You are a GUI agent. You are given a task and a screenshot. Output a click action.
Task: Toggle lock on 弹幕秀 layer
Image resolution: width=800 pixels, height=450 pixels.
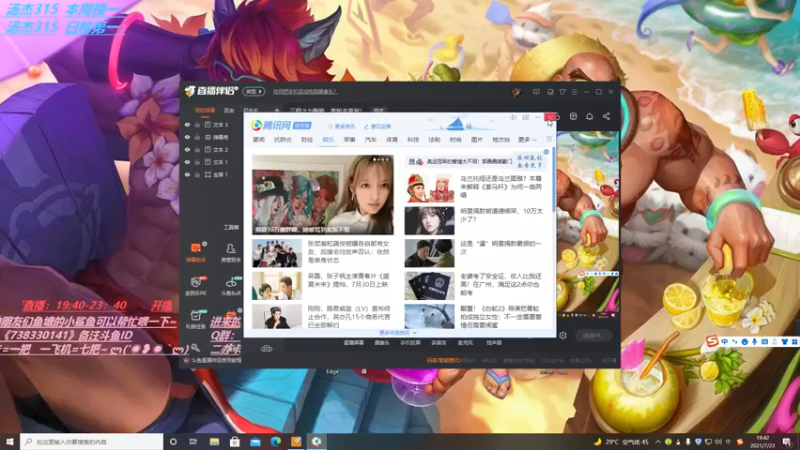(197, 137)
